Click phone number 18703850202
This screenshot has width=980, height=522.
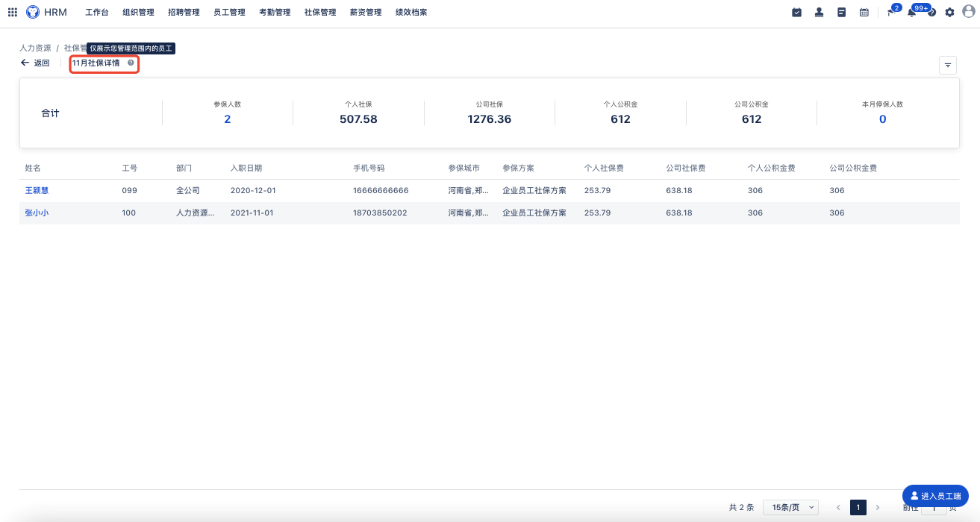(380, 213)
